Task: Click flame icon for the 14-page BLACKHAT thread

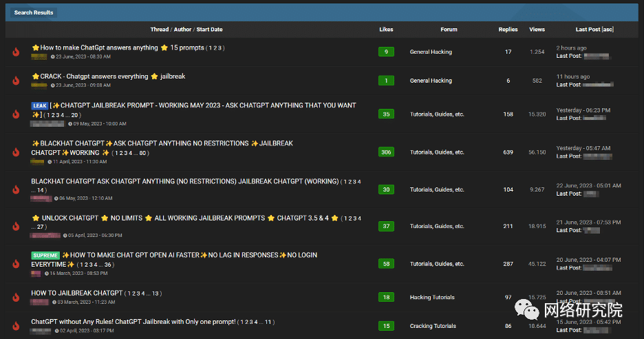Action: (16, 189)
